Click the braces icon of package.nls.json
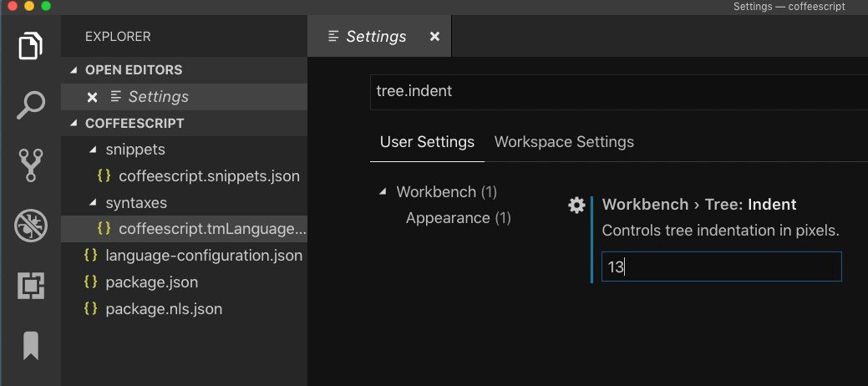868x386 pixels. pos(90,308)
